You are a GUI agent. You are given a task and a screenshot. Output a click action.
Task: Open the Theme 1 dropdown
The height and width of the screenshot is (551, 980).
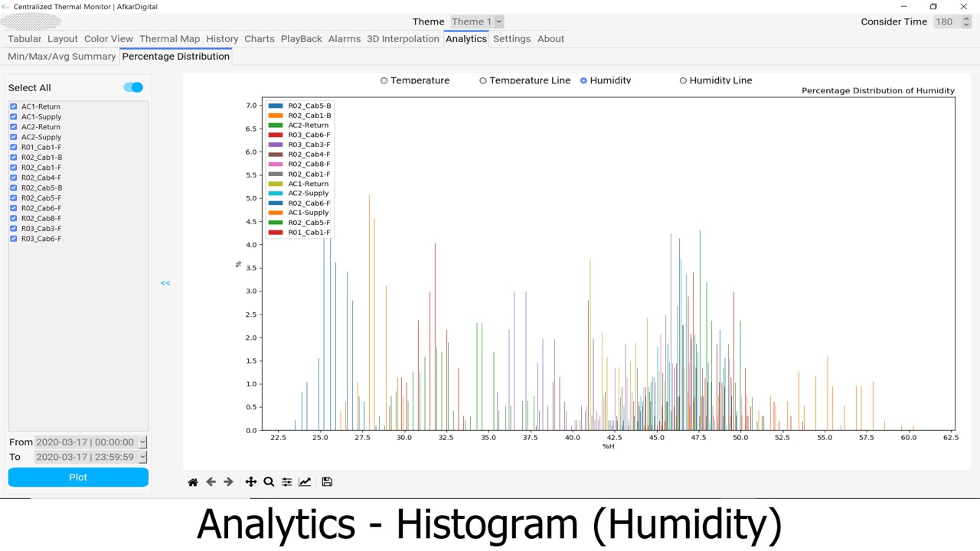[476, 21]
